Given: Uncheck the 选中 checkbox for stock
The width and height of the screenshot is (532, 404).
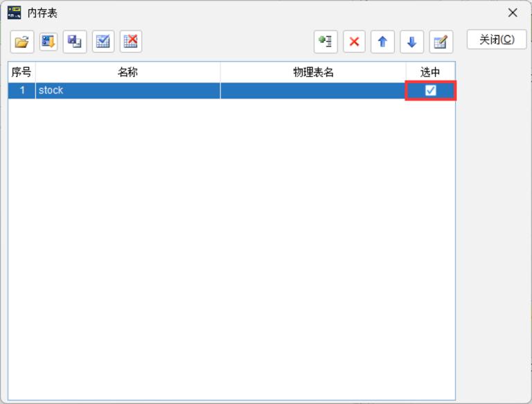Looking at the screenshot, I should pyautogui.click(x=431, y=90).
